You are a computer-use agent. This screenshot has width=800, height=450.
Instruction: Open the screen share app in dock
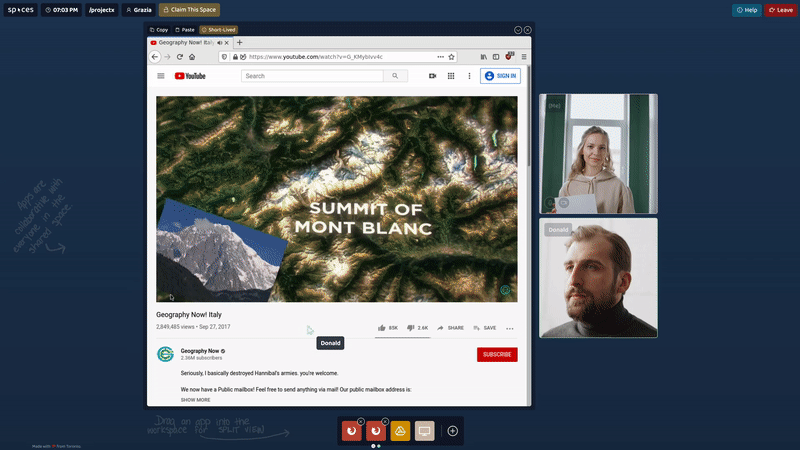tap(424, 431)
